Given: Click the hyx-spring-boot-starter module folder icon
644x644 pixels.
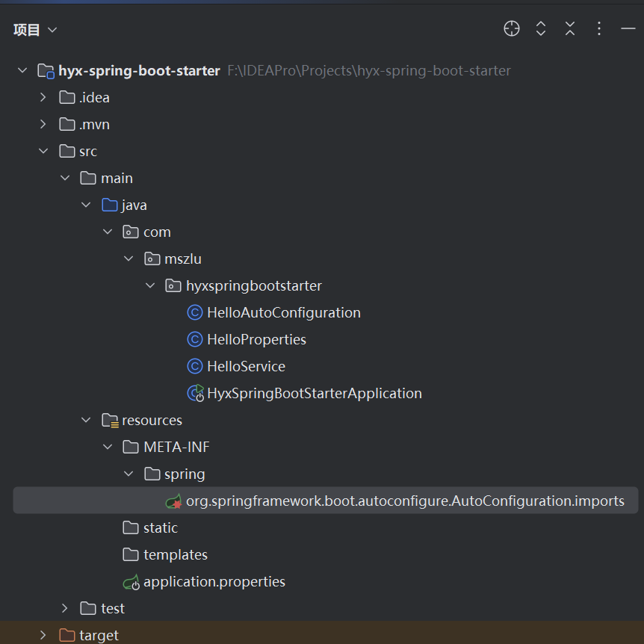Looking at the screenshot, I should [x=46, y=71].
